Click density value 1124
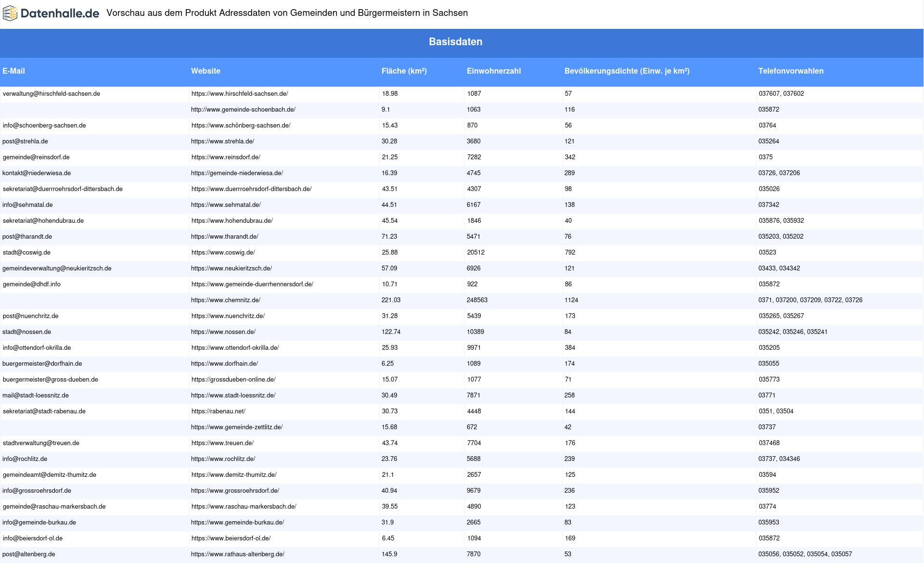This screenshot has height=563, width=924. tap(571, 300)
